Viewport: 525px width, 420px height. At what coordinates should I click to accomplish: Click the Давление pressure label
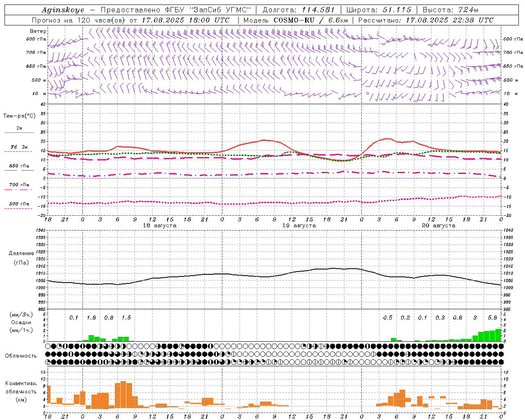(x=21, y=253)
